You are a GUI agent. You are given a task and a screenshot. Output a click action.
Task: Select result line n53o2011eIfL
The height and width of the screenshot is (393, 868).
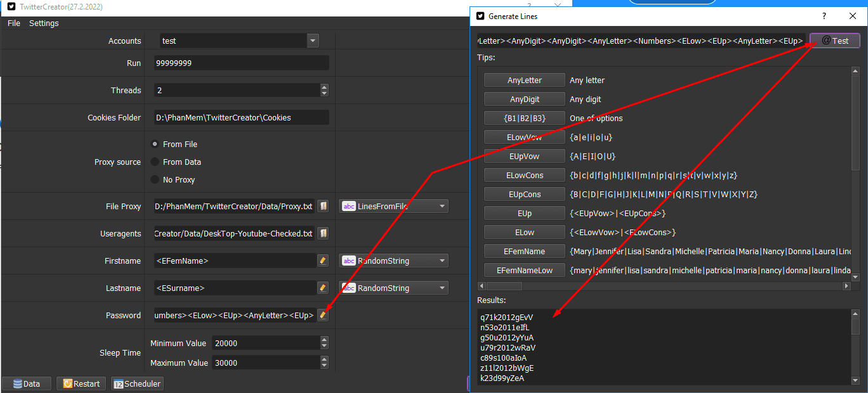504,327
